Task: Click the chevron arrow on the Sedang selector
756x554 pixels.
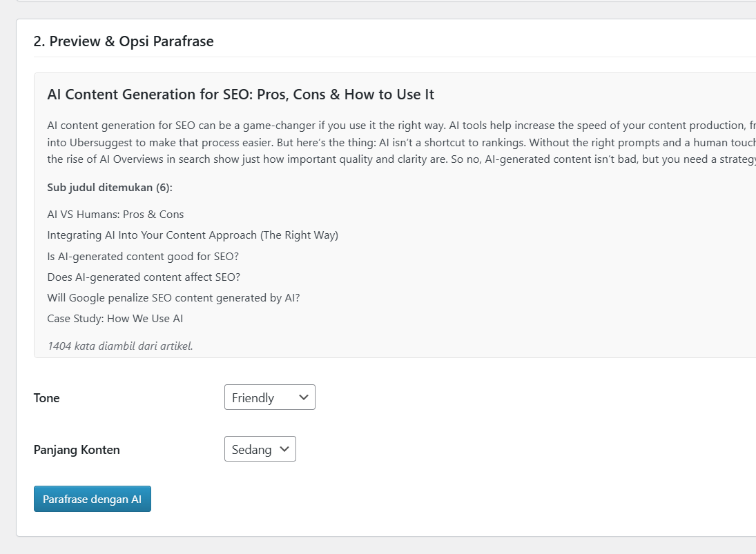Action: pos(284,449)
